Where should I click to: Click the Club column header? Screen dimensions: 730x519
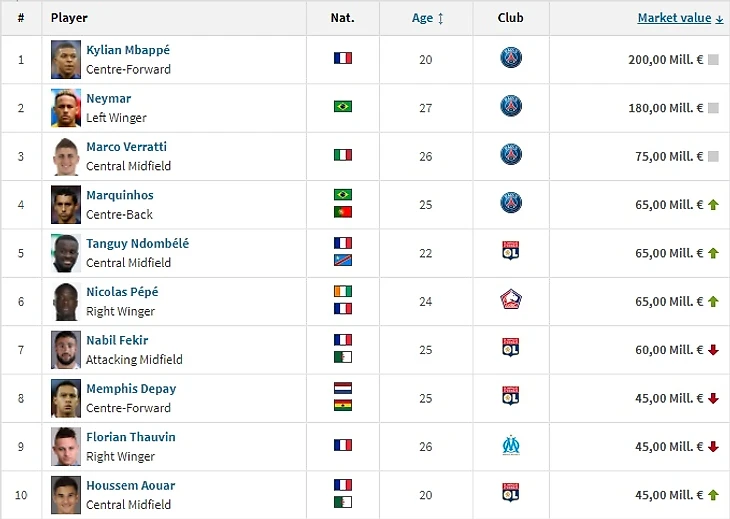pos(511,18)
